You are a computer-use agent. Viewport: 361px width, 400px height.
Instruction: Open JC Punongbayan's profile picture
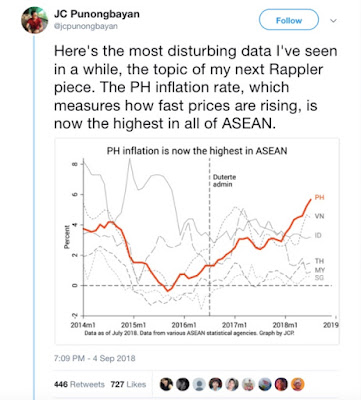point(35,20)
